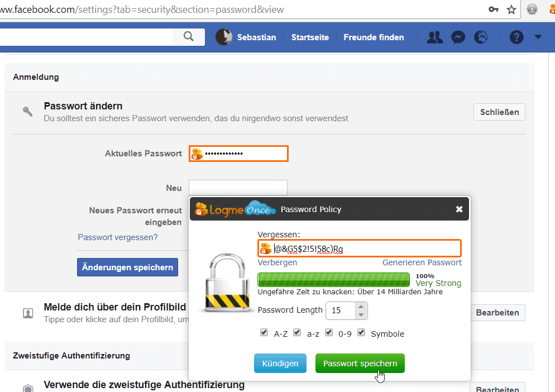The width and height of the screenshot is (555, 392).
Task: Focus the Vergessen generated password field
Action: 360,248
